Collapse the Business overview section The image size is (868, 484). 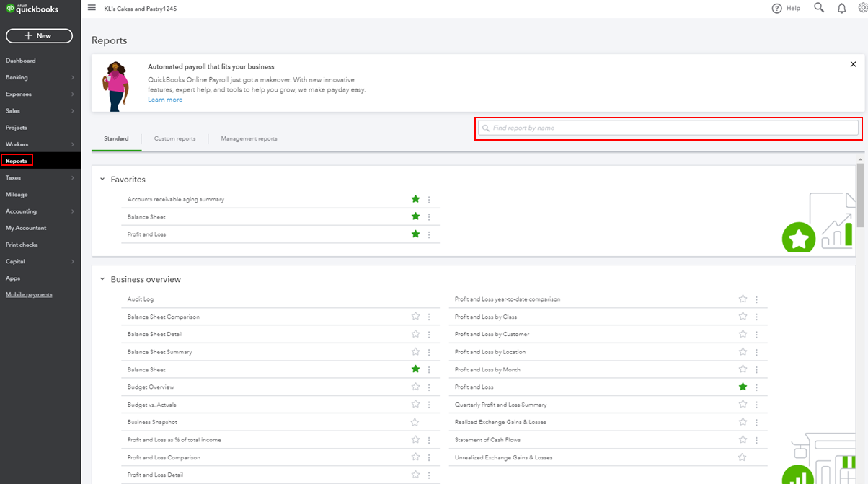[x=102, y=279]
